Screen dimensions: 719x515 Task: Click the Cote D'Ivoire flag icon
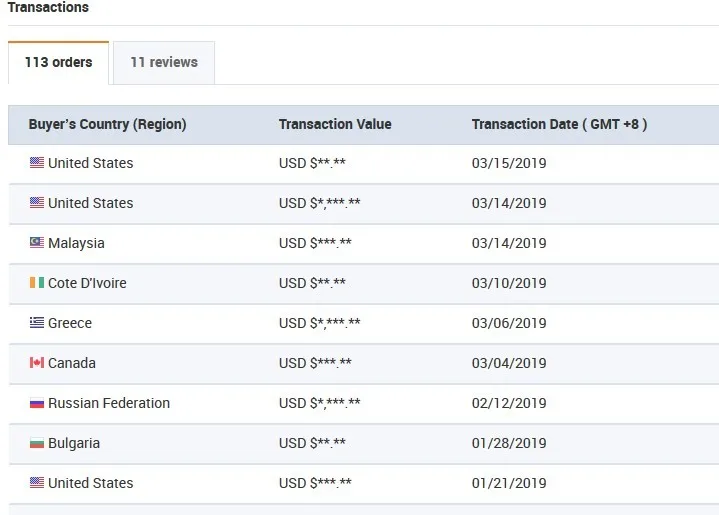coord(37,283)
